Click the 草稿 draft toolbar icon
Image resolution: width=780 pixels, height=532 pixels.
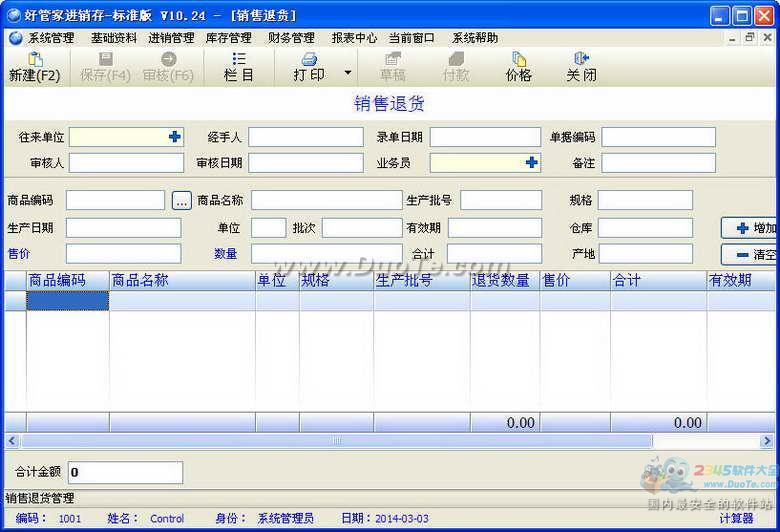(x=392, y=59)
